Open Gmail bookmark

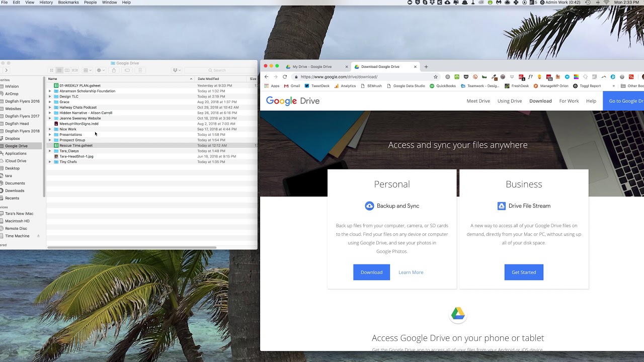(292, 86)
